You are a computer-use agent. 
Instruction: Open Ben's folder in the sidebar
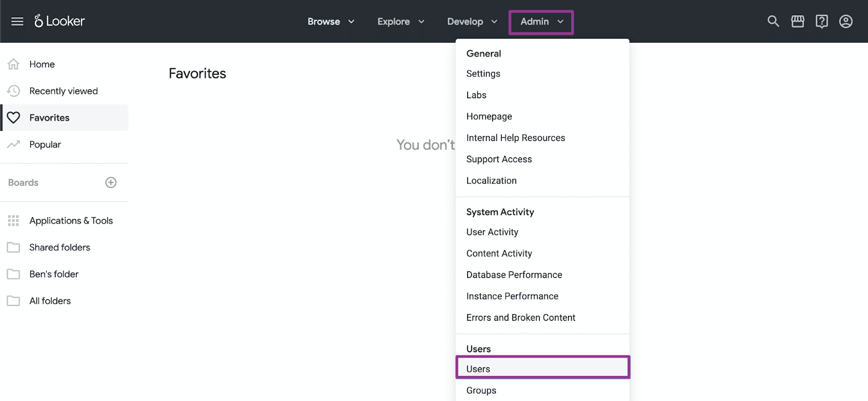click(x=54, y=275)
